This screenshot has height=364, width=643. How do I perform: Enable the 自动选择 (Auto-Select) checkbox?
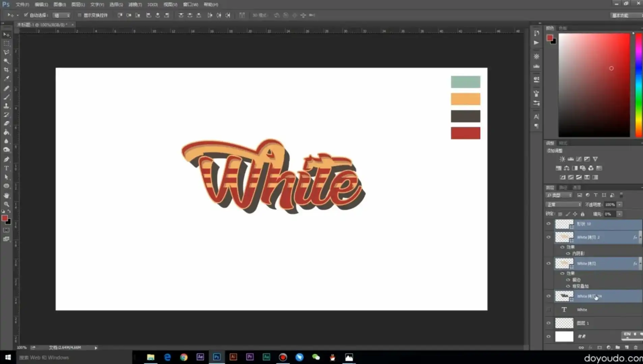pyautogui.click(x=26, y=15)
